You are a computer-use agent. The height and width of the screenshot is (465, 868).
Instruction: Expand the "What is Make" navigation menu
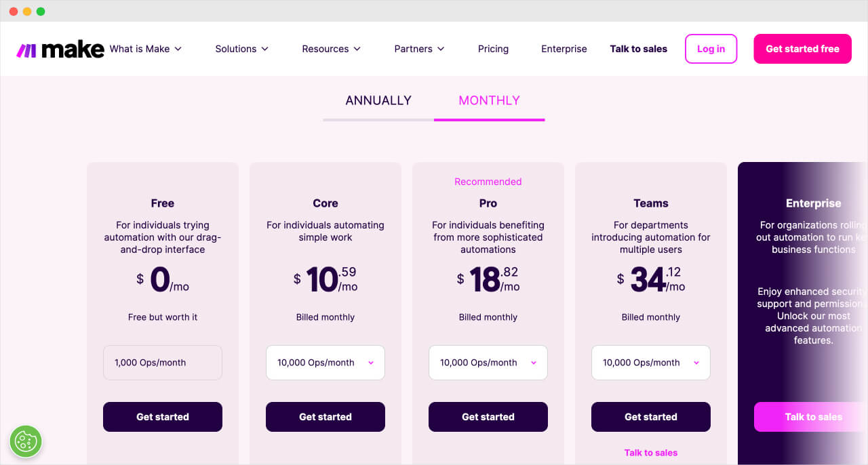pos(145,48)
